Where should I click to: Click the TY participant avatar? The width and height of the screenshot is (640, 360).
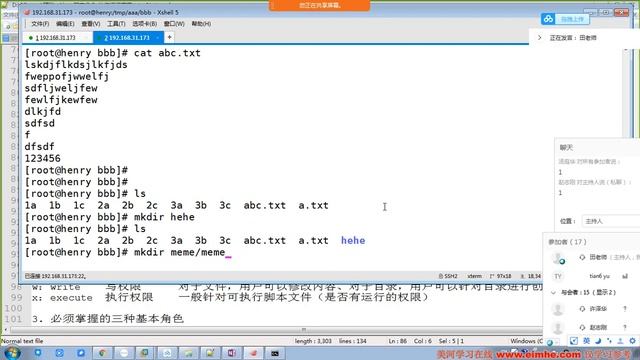click(x=558, y=276)
